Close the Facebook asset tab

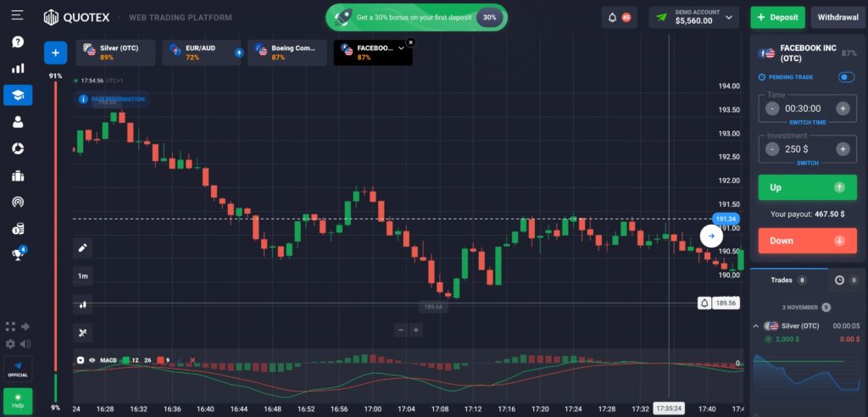pyautogui.click(x=410, y=42)
